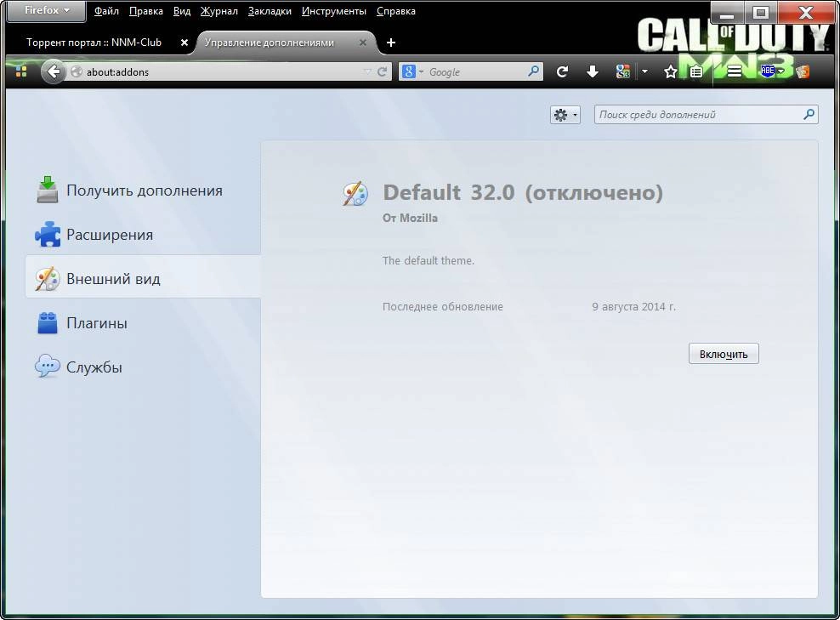Open the Справка menu
Screen dimensions: 840x620
pyautogui.click(x=396, y=11)
